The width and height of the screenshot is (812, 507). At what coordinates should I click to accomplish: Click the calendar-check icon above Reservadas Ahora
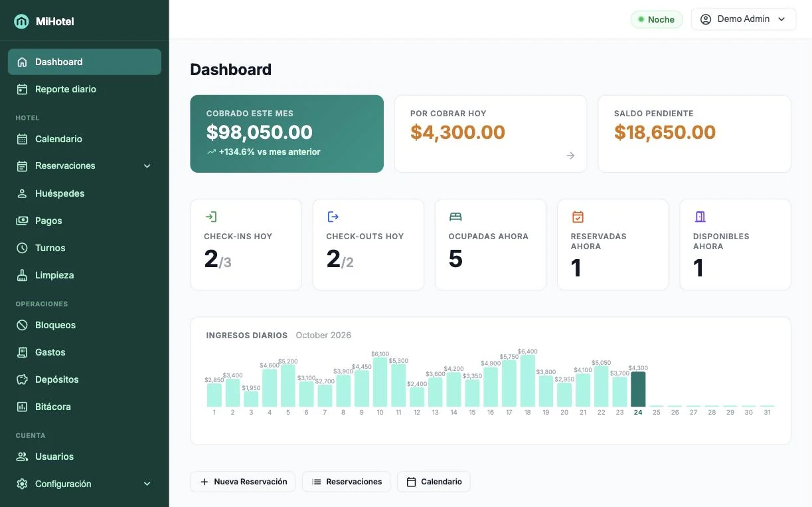(x=578, y=217)
